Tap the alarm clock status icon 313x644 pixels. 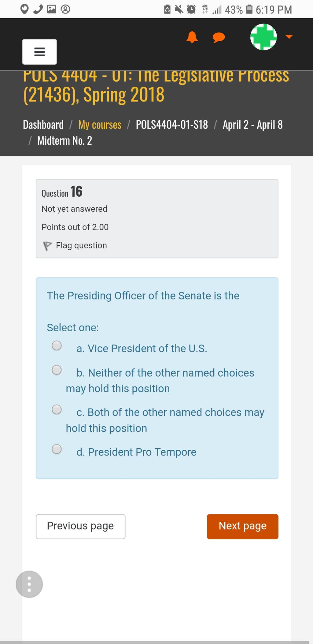(191, 9)
